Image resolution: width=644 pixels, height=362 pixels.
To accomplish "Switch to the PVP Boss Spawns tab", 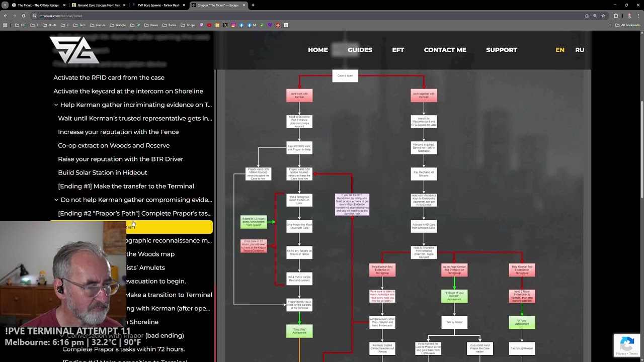I will 158,5.
